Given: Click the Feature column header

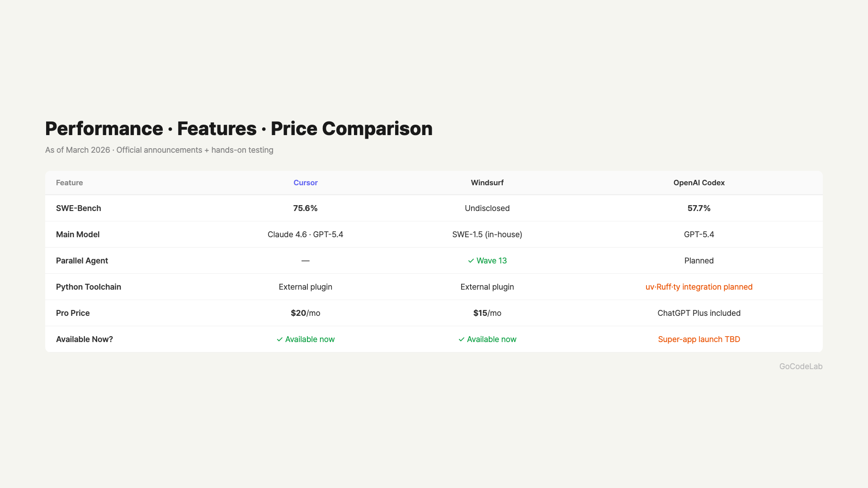Looking at the screenshot, I should [69, 183].
